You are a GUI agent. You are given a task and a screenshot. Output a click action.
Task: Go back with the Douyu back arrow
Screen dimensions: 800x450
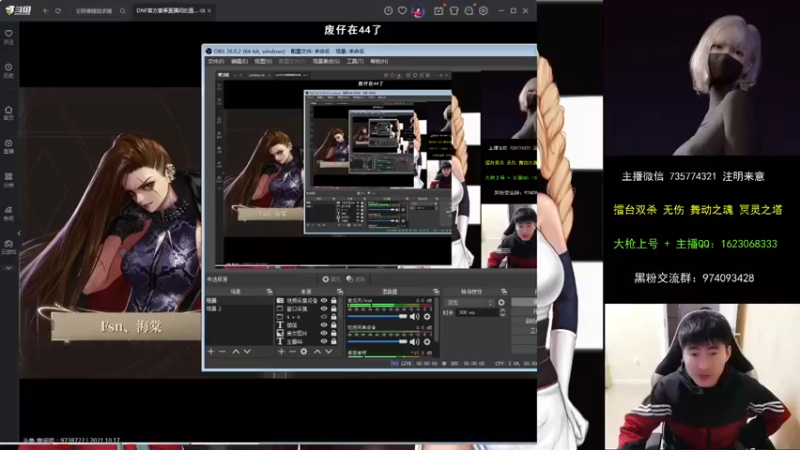45,11
